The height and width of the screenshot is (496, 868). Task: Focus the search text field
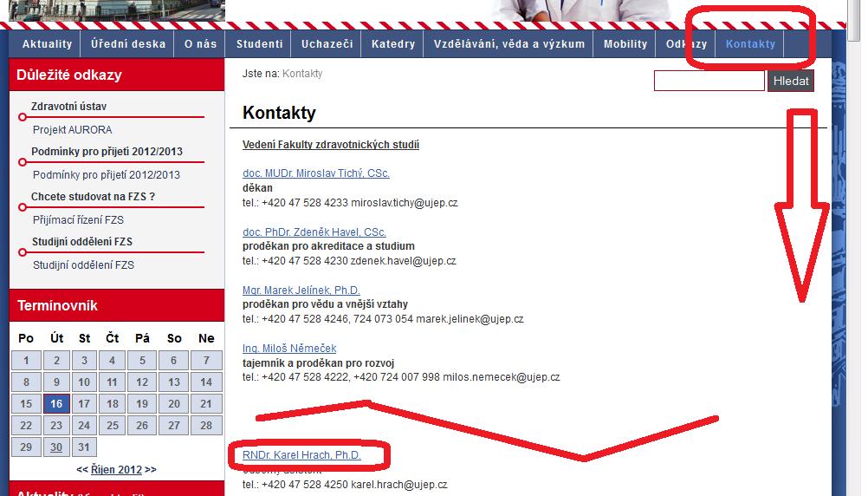pyautogui.click(x=709, y=81)
